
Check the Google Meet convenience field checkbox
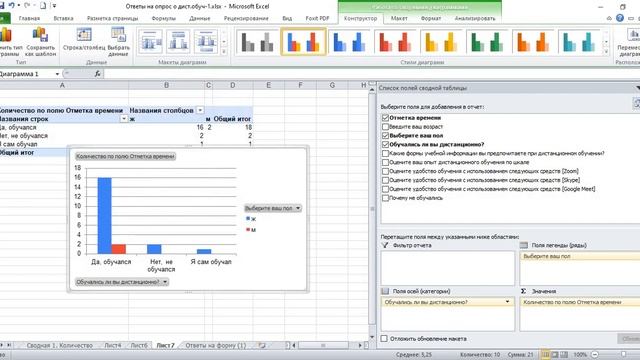pyautogui.click(x=385, y=189)
